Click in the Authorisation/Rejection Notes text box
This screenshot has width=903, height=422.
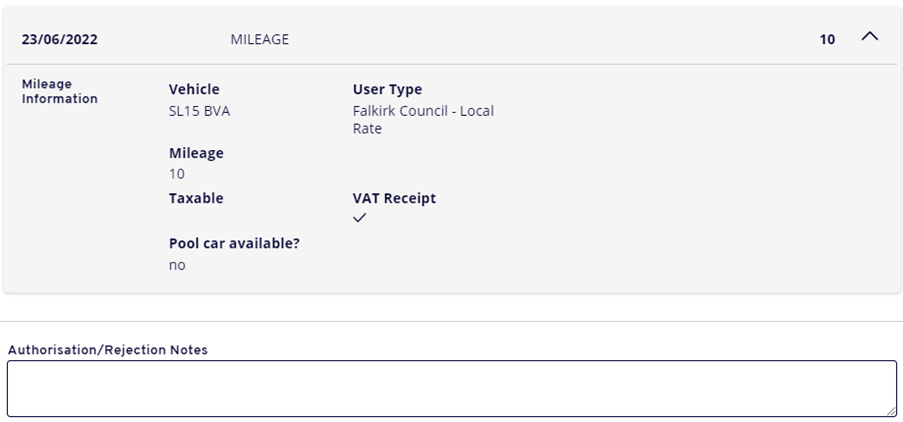(x=450, y=388)
